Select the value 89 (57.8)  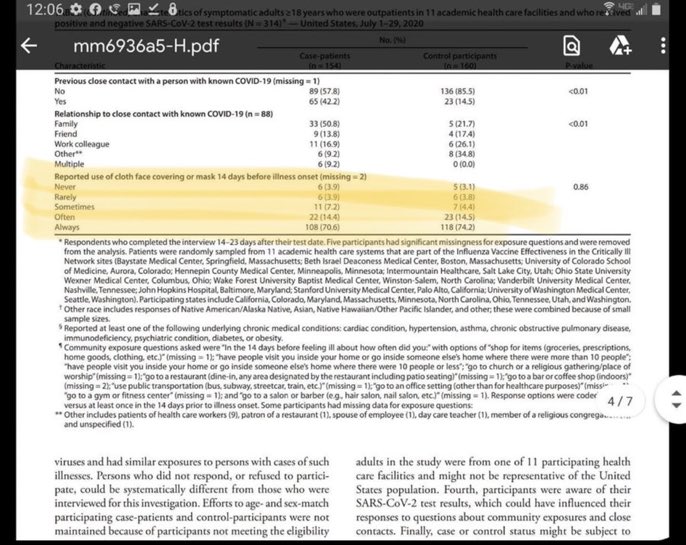tap(324, 91)
